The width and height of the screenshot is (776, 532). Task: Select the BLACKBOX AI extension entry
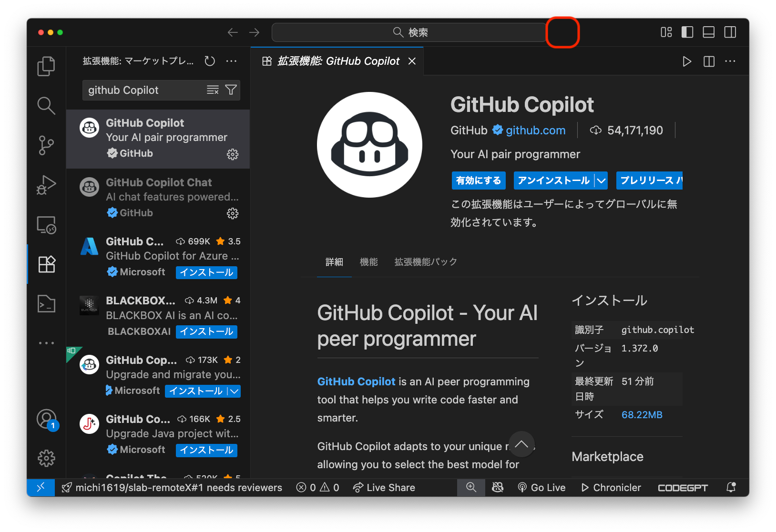pyautogui.click(x=158, y=316)
